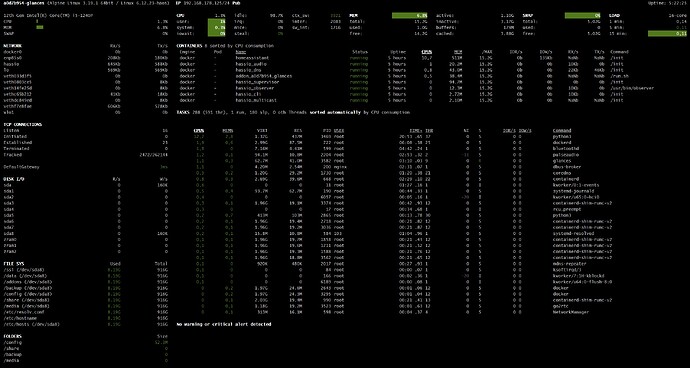690x368 pixels.
Task: Click the sda8 disk row
Action: pyautogui.click(x=85, y=233)
